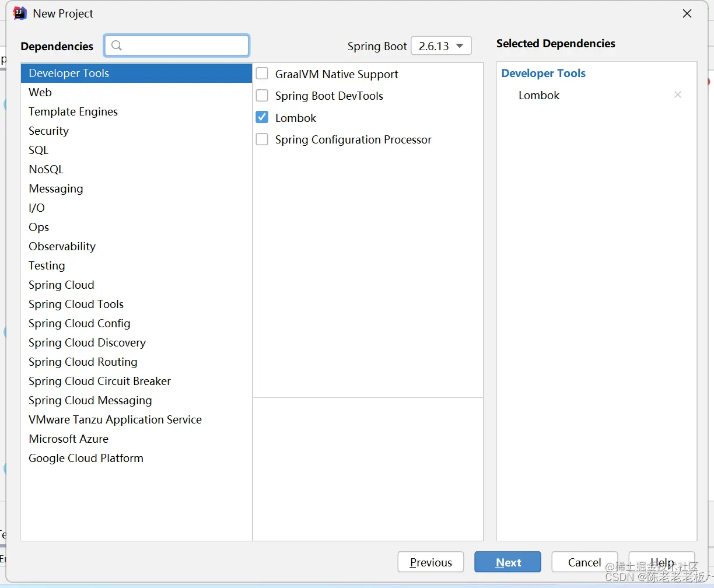This screenshot has height=588, width=714.
Task: Select the Spring Cloud Tools category
Action: pyautogui.click(x=136, y=304)
